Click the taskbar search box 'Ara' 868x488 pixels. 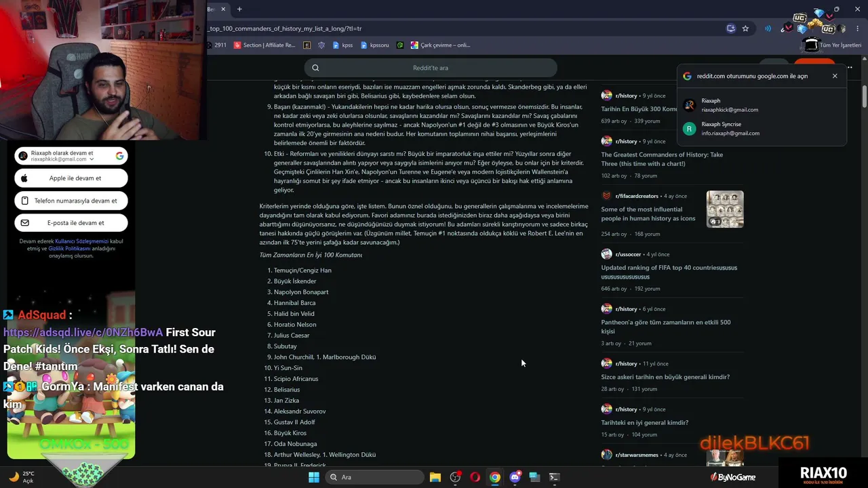pos(375,477)
